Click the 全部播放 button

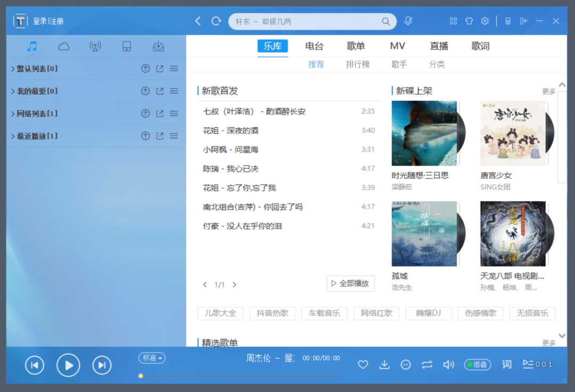coord(350,283)
